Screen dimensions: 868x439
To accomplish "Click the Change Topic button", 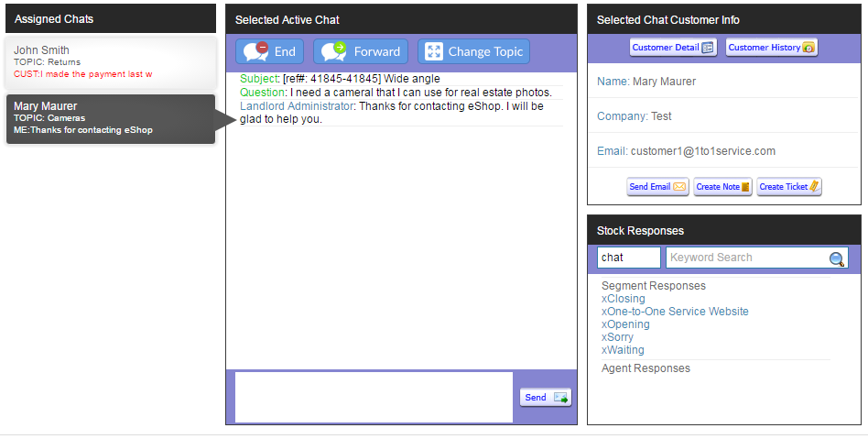I will tap(474, 51).
